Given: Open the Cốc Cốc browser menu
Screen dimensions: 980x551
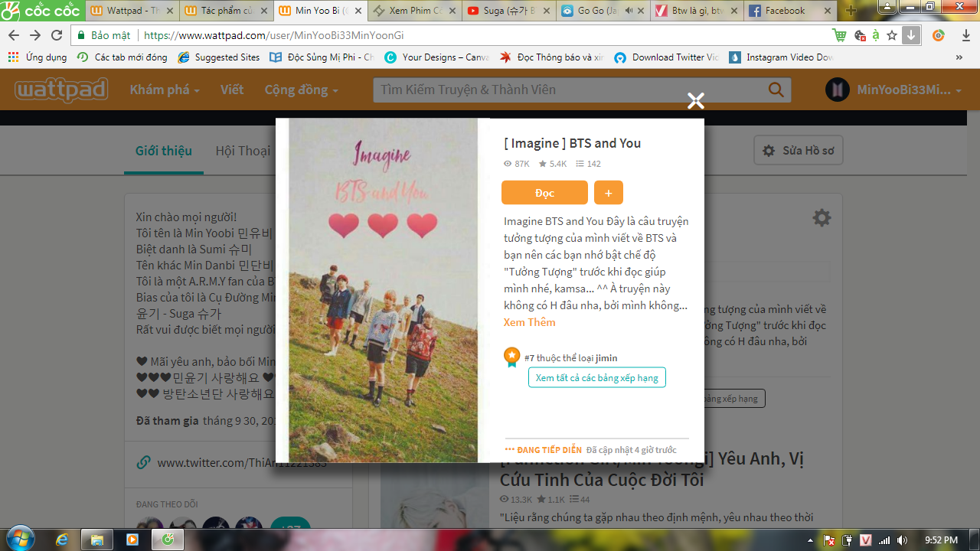Looking at the screenshot, I should [x=41, y=11].
